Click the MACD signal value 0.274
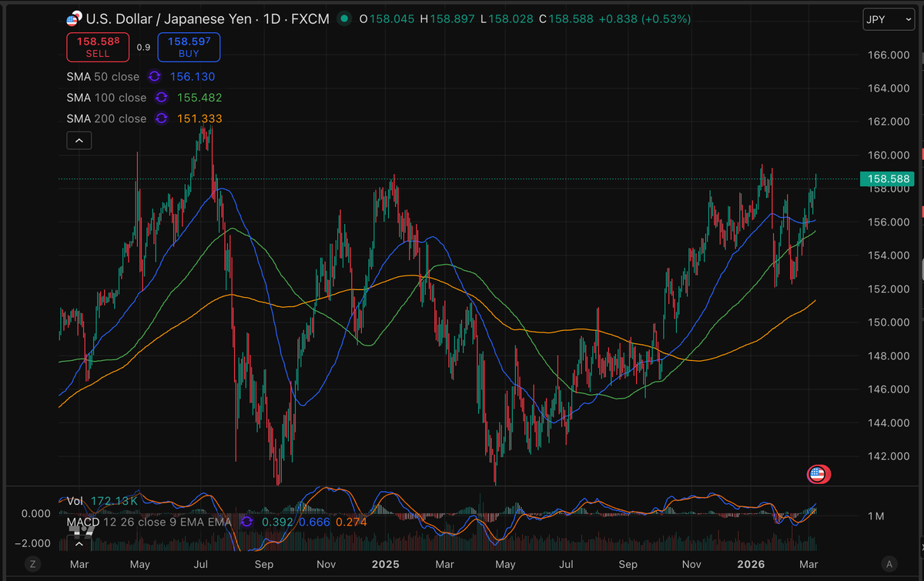Screen dimensions: 924x581 click(x=351, y=522)
